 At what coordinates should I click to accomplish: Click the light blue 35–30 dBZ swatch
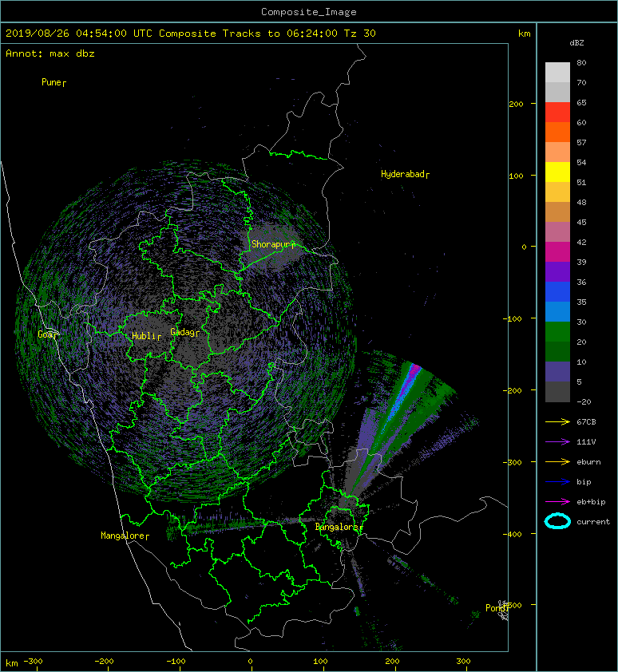(557, 312)
